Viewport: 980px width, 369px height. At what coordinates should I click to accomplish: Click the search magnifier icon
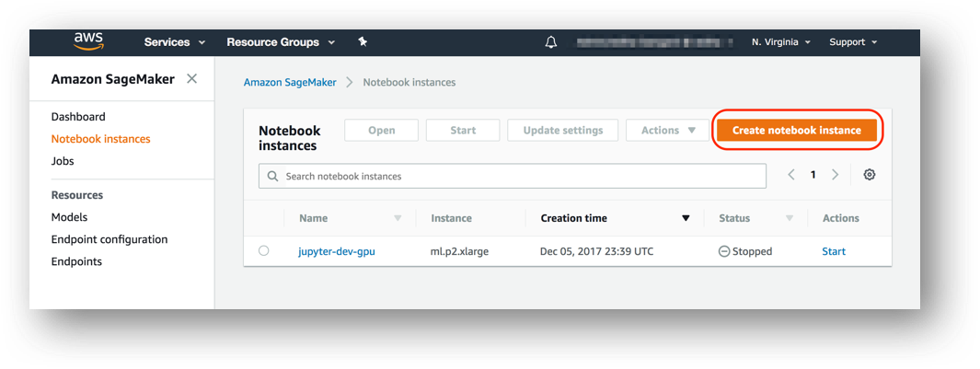click(272, 177)
